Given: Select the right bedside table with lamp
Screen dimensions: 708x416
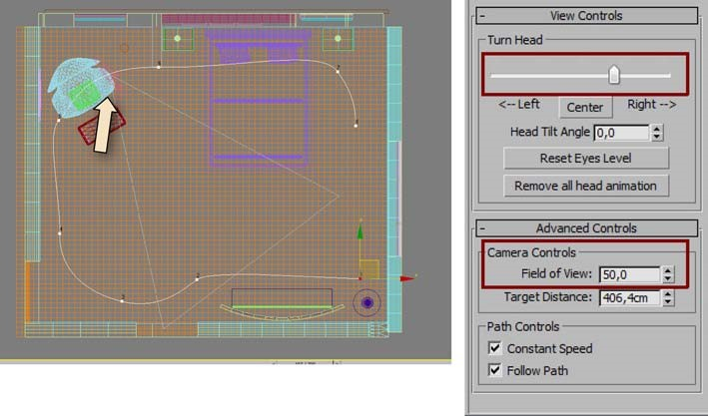Looking at the screenshot, I should click(x=338, y=40).
